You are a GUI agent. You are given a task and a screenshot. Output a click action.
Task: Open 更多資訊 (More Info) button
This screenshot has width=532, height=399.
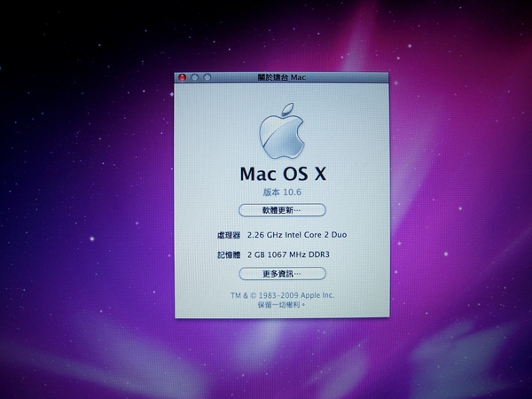[x=282, y=273]
